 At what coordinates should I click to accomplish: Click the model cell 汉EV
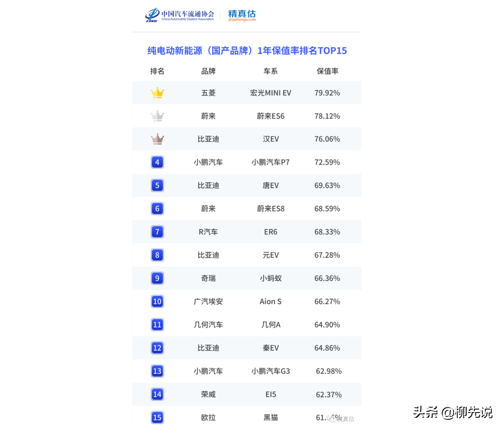(x=270, y=139)
